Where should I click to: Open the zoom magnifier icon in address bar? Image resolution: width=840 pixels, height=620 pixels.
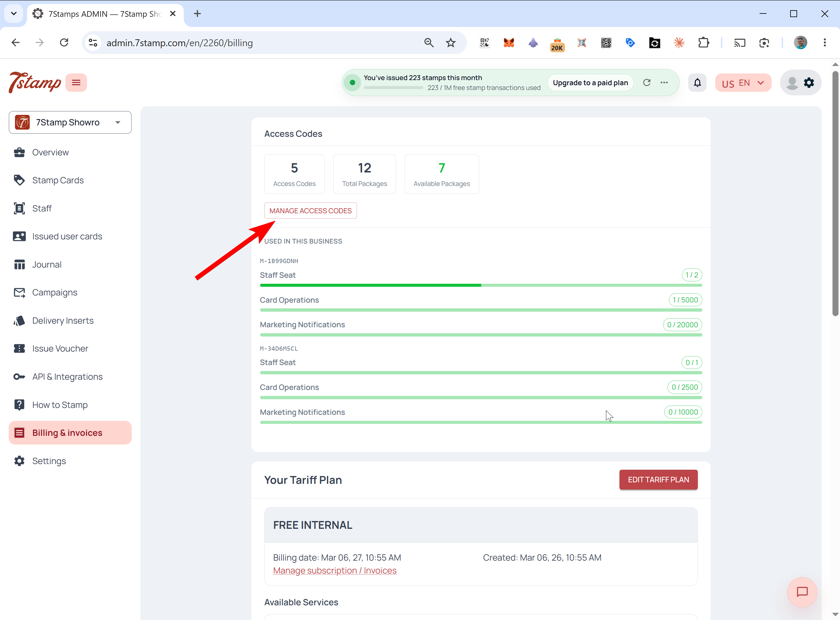point(429,43)
